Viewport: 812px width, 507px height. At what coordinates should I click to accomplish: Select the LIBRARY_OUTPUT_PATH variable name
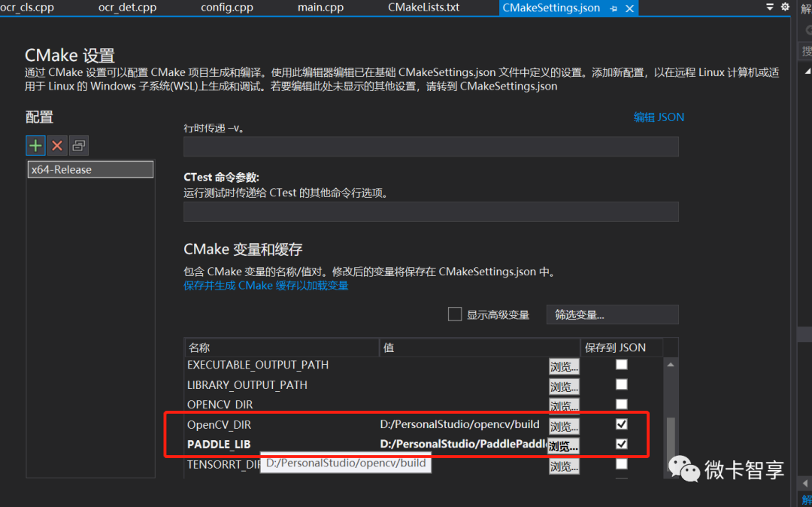(x=247, y=385)
